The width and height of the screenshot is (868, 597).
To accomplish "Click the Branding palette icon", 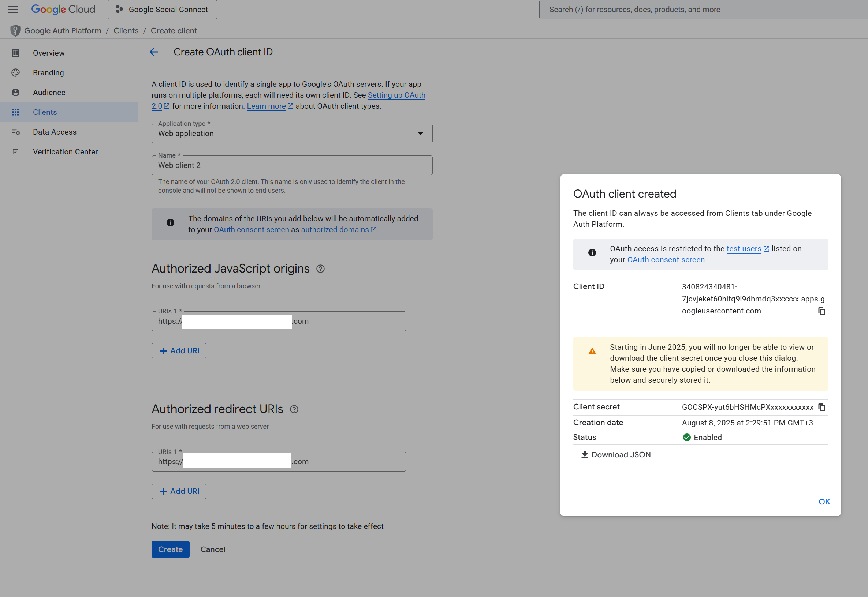I will pyautogui.click(x=15, y=72).
